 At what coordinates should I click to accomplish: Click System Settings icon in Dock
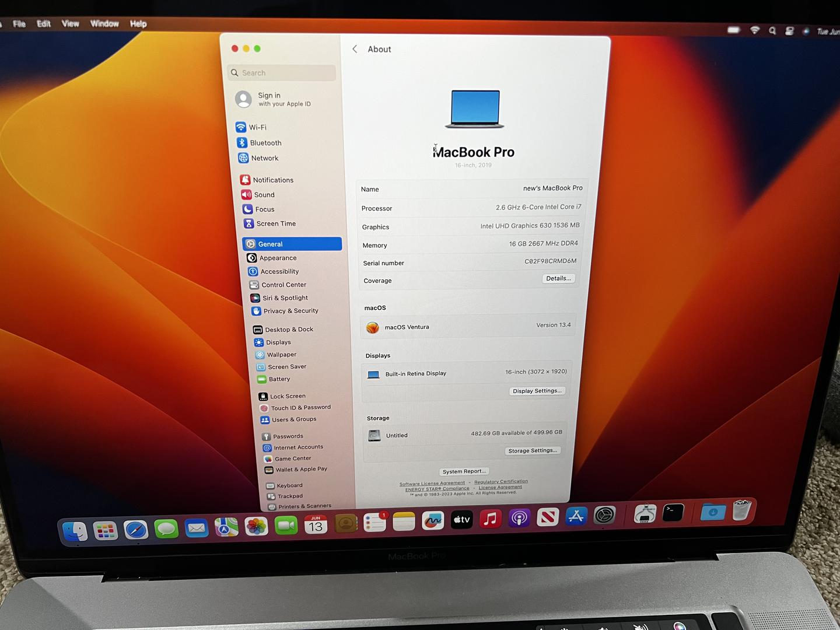[x=605, y=515]
